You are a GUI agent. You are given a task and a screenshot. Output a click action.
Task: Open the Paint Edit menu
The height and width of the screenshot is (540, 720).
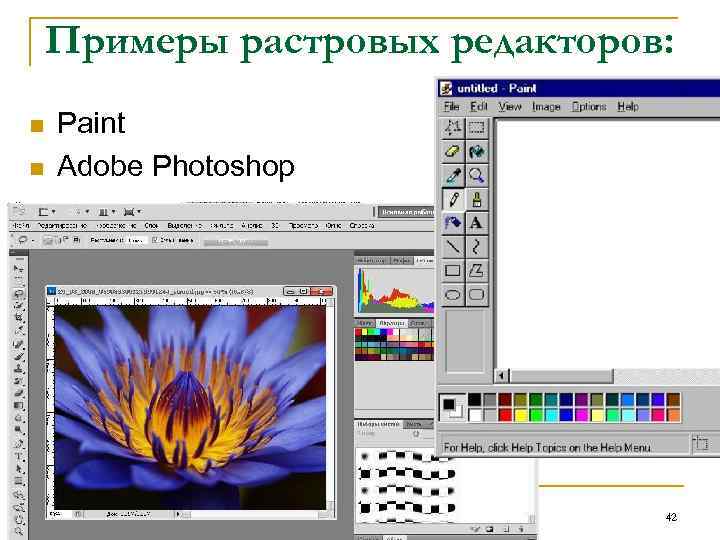[478, 107]
